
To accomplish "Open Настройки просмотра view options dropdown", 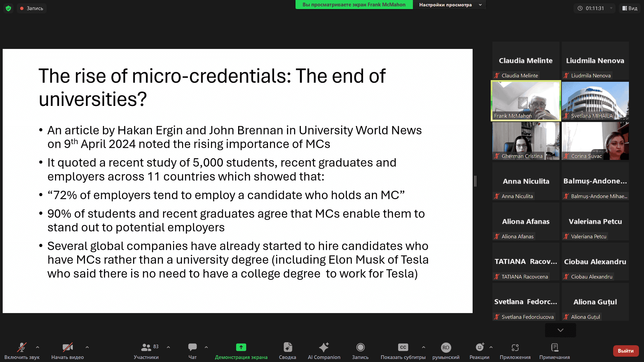I will (x=449, y=5).
